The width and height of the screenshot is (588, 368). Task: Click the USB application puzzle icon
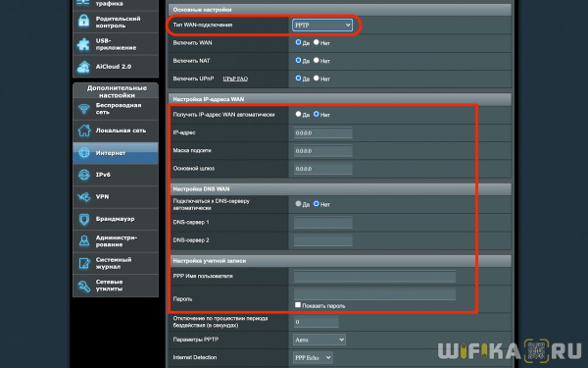coord(83,44)
